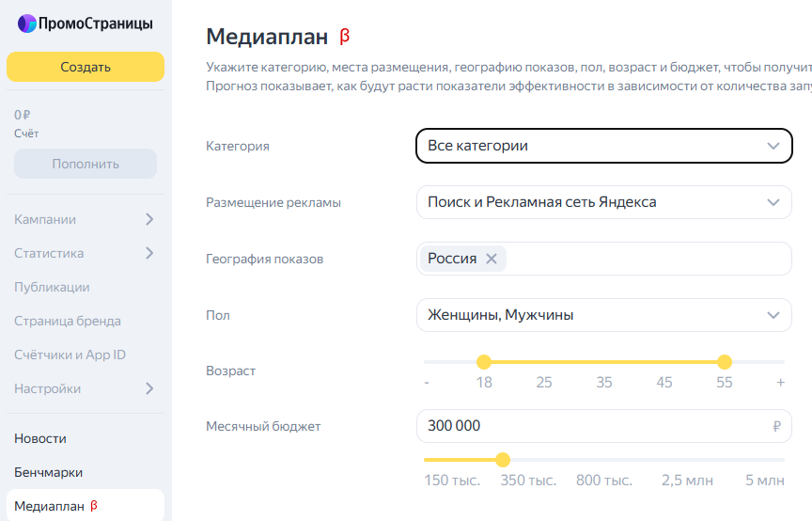Open the Размещение рекламы dropdown
Viewport: 812px width, 521px height.
[x=603, y=202]
